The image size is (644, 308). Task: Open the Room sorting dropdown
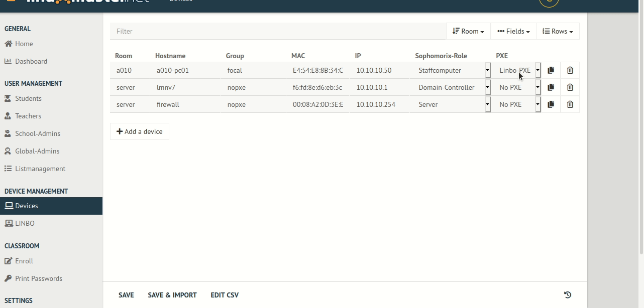[x=468, y=31]
